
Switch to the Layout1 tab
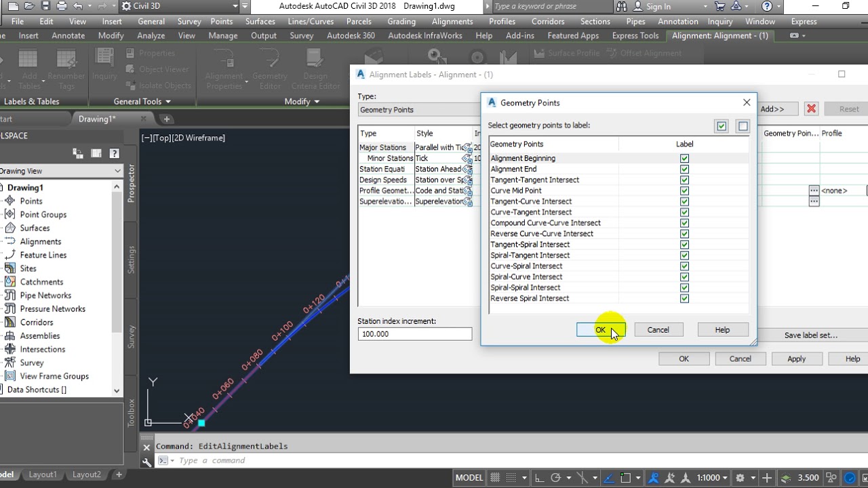tap(42, 475)
